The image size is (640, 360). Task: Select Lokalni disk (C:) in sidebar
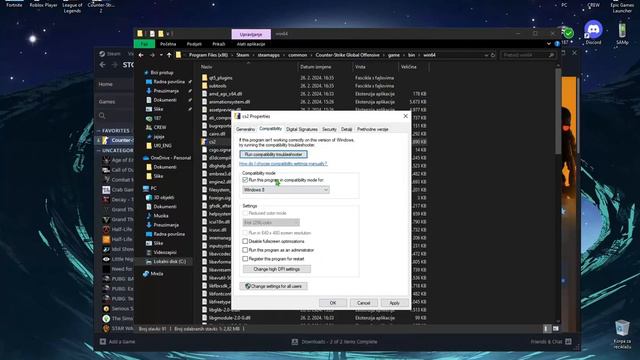169,261
